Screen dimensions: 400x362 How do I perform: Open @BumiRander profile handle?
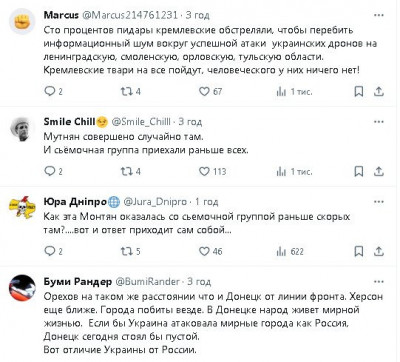coord(147,282)
